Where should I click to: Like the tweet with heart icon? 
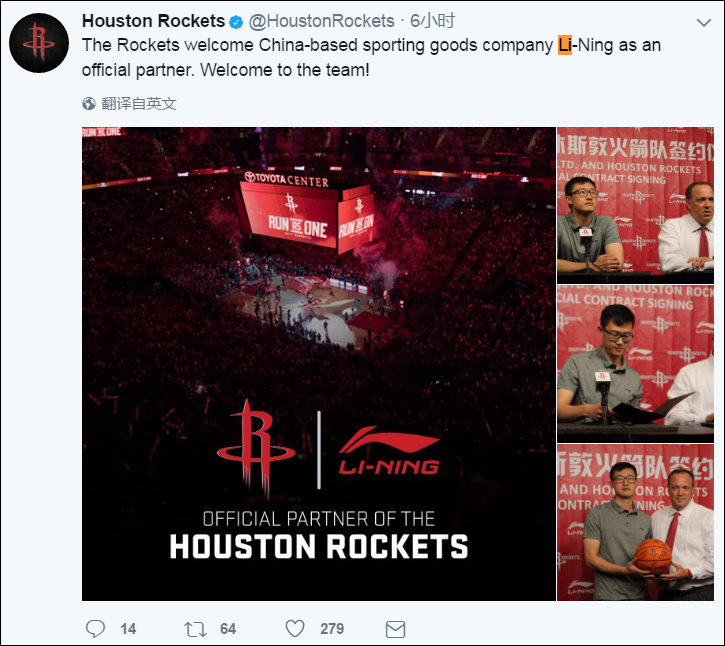pyautogui.click(x=295, y=629)
